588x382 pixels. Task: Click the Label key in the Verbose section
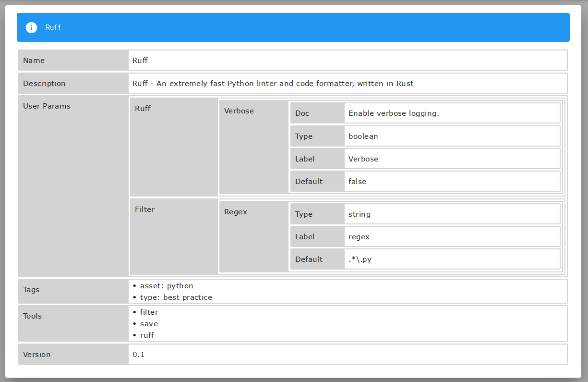317,159
